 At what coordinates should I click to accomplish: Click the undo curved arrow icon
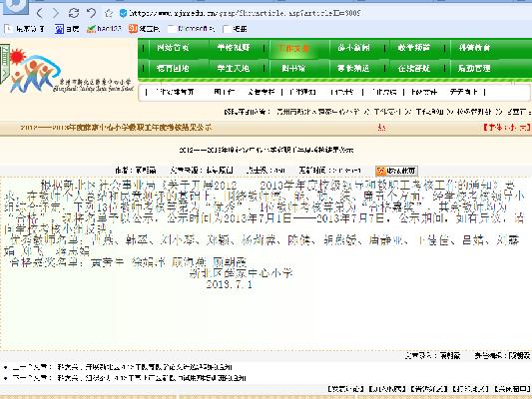[91, 13]
